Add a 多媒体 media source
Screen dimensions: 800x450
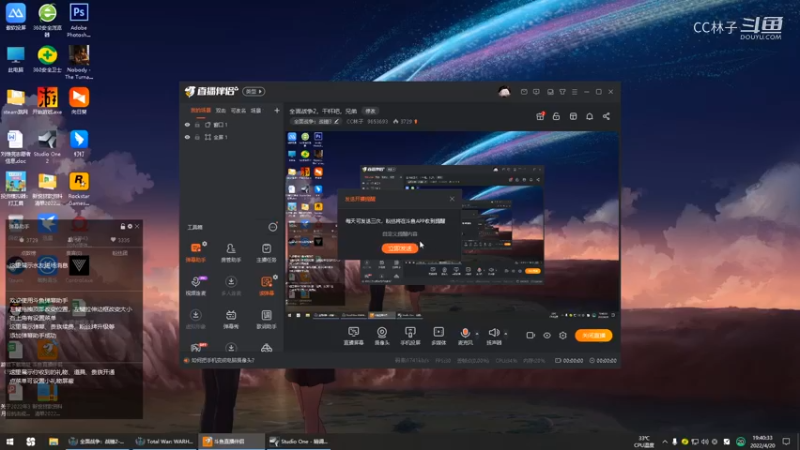[439, 336]
